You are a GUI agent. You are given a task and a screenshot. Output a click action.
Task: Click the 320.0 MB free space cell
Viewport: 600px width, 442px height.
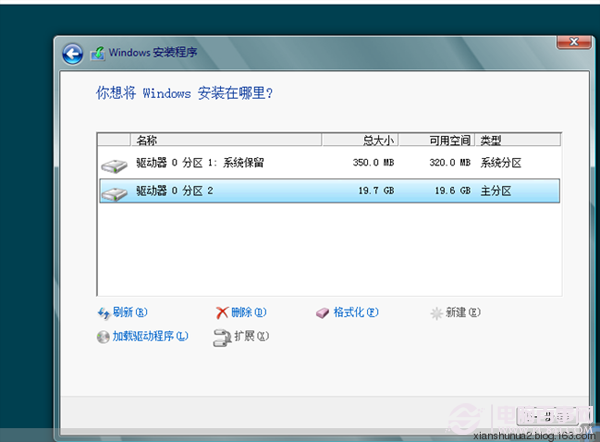450,163
